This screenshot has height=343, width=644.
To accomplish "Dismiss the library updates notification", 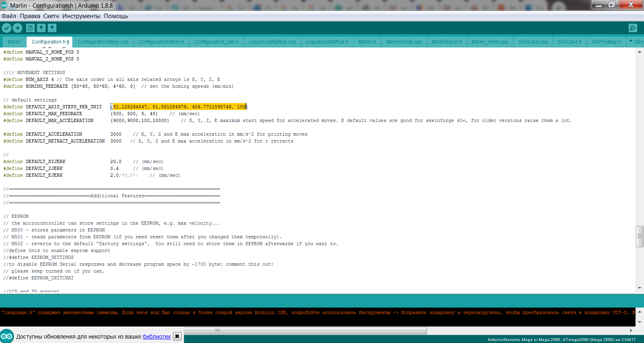I will tap(177, 337).
